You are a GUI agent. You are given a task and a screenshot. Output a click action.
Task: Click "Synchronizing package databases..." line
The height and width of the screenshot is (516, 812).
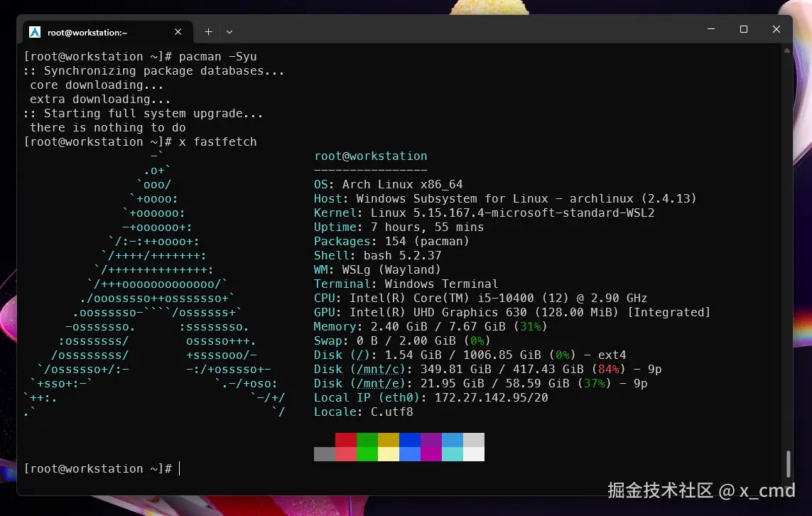click(x=154, y=71)
